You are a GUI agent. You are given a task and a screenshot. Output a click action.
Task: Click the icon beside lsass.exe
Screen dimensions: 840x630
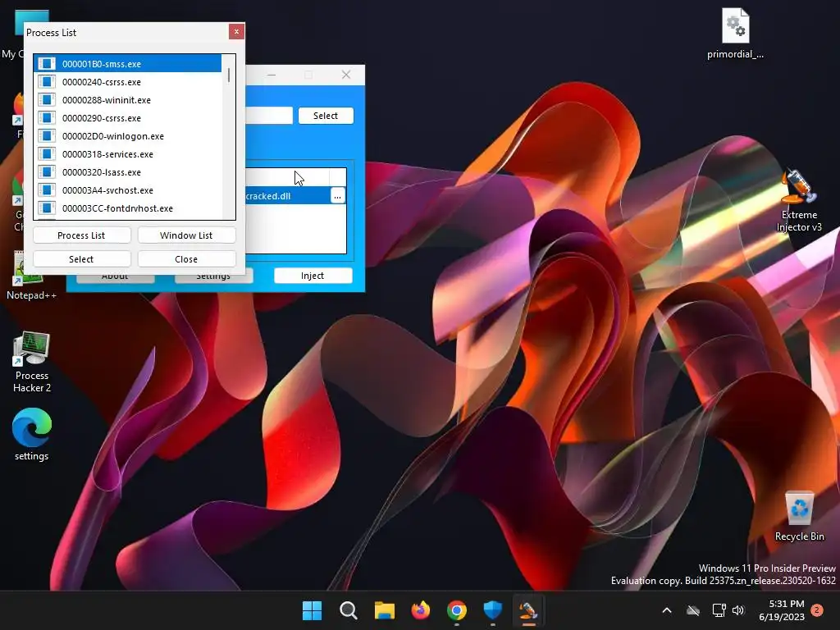click(47, 172)
